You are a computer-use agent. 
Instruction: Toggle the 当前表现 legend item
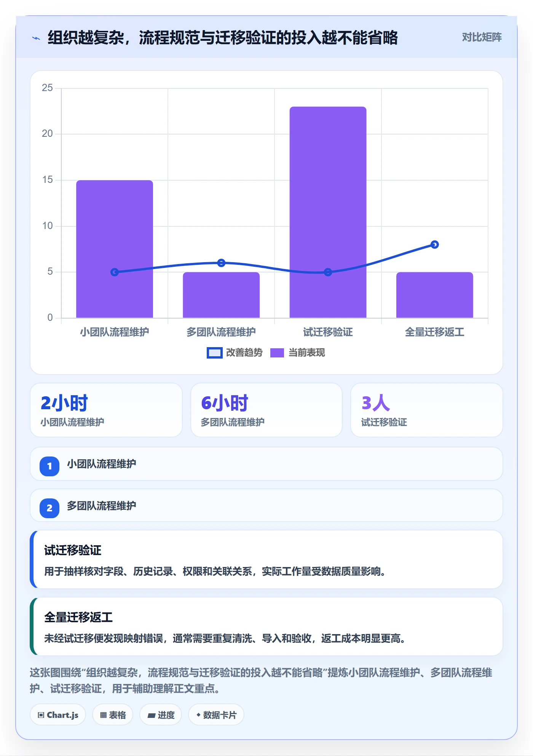[297, 353]
